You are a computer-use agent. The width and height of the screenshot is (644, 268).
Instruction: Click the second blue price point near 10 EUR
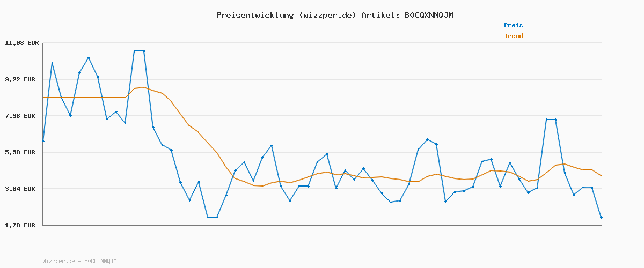(x=52, y=63)
